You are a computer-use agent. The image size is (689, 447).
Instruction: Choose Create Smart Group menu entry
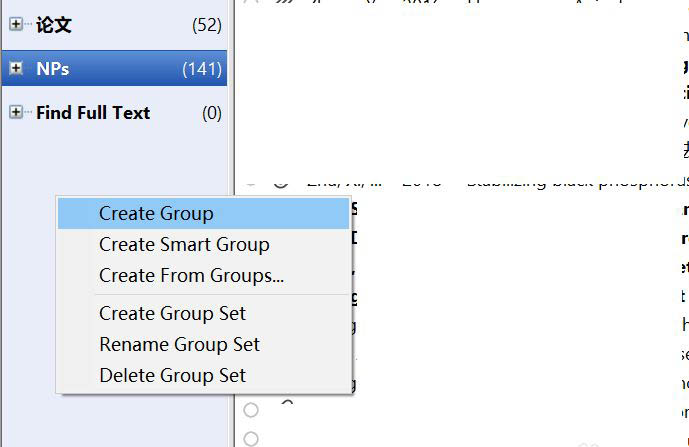pos(184,244)
